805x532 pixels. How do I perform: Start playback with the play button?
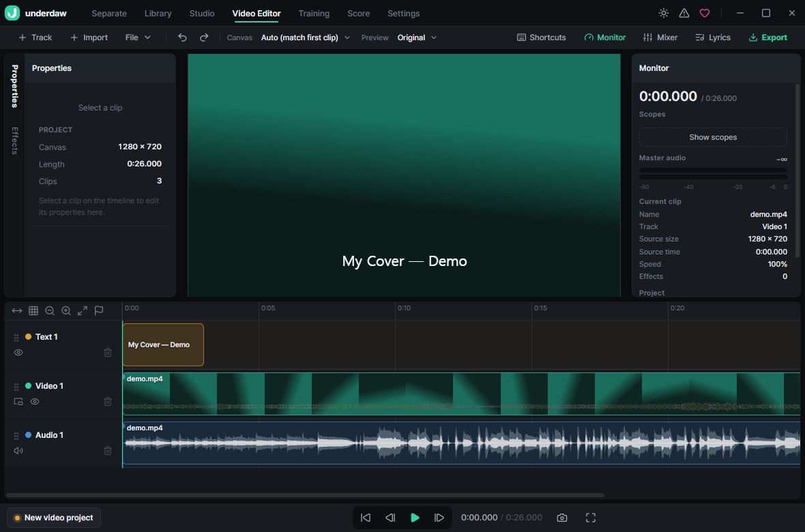coord(415,518)
